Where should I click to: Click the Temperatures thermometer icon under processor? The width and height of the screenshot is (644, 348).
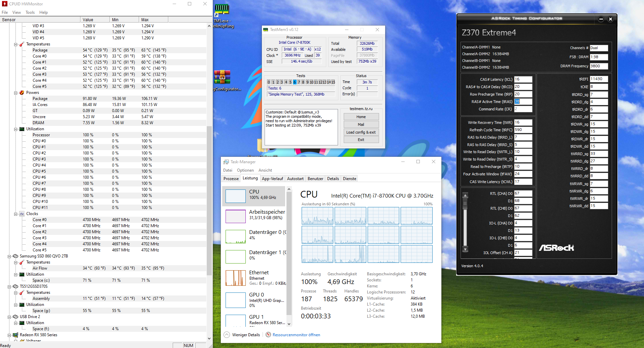[x=22, y=44]
